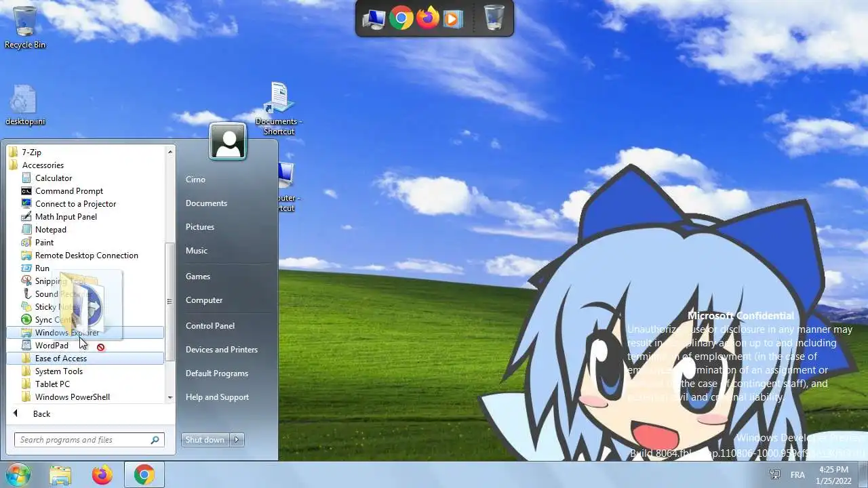Image resolution: width=868 pixels, height=488 pixels.
Task: Open Cirno user folder
Action: point(195,180)
